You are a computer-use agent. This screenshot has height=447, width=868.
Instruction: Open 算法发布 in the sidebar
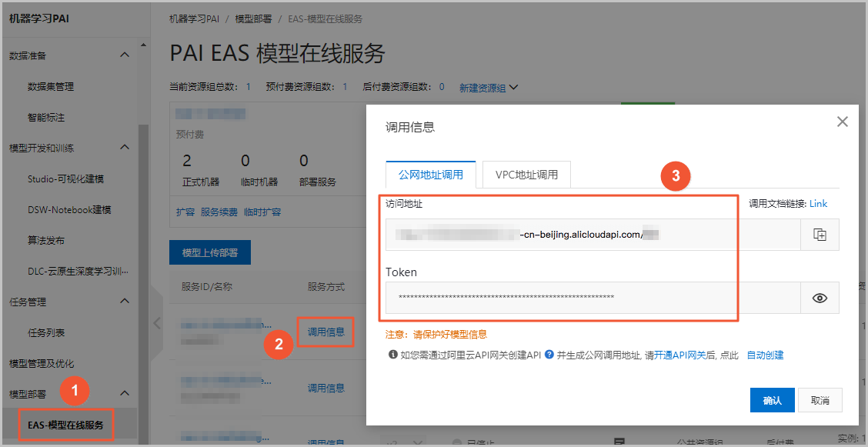[46, 241]
